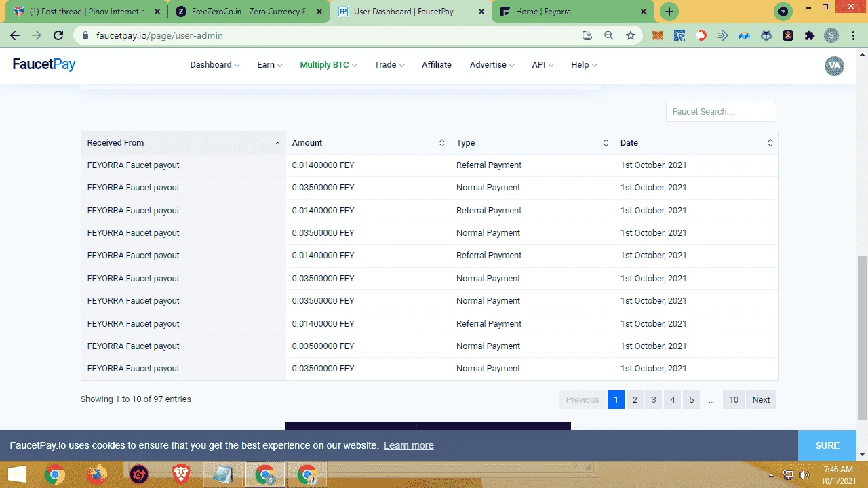Click the site lock icon in address bar

click(x=85, y=35)
